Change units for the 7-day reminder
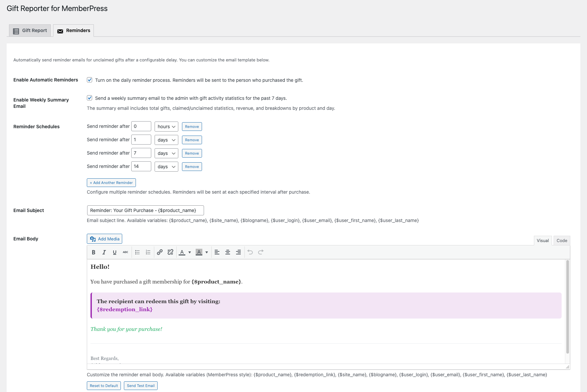 point(166,153)
